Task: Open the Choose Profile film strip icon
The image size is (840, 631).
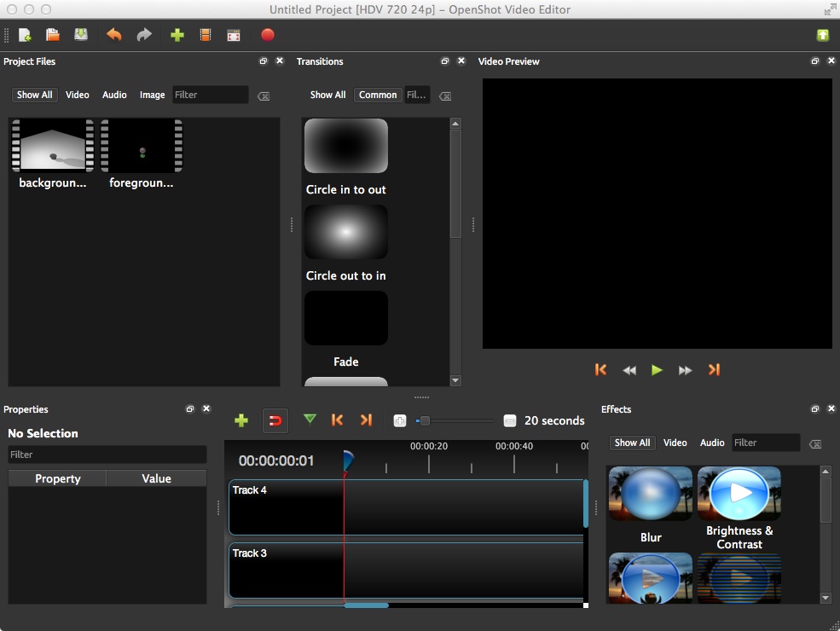Action: [205, 35]
